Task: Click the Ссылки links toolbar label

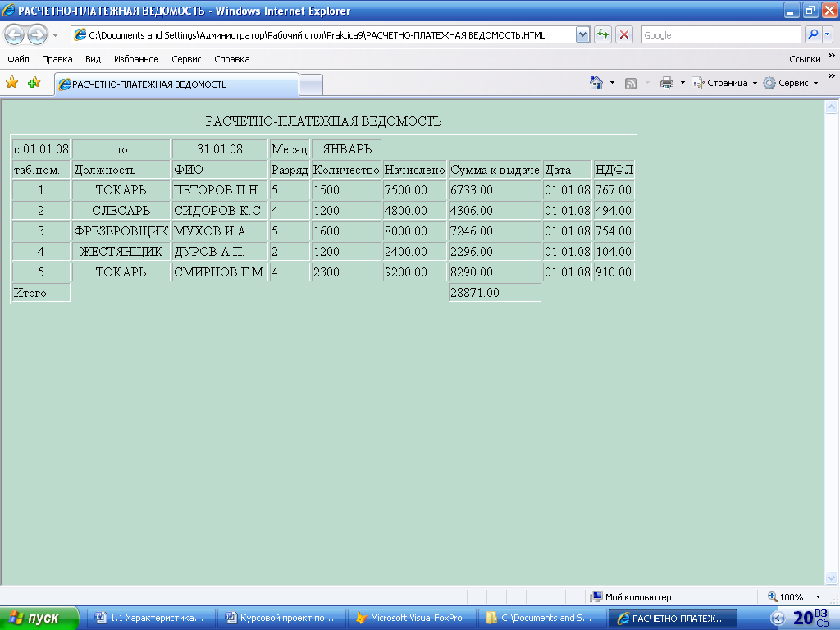Action: (x=805, y=59)
